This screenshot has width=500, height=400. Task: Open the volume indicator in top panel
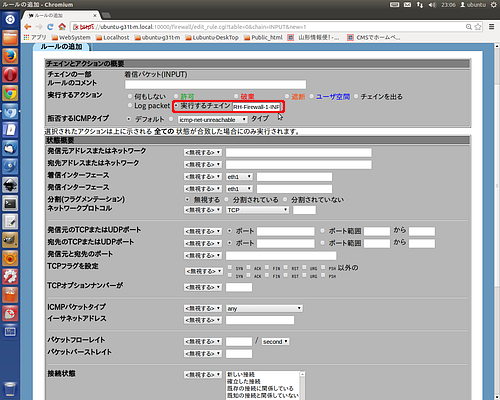432,5
